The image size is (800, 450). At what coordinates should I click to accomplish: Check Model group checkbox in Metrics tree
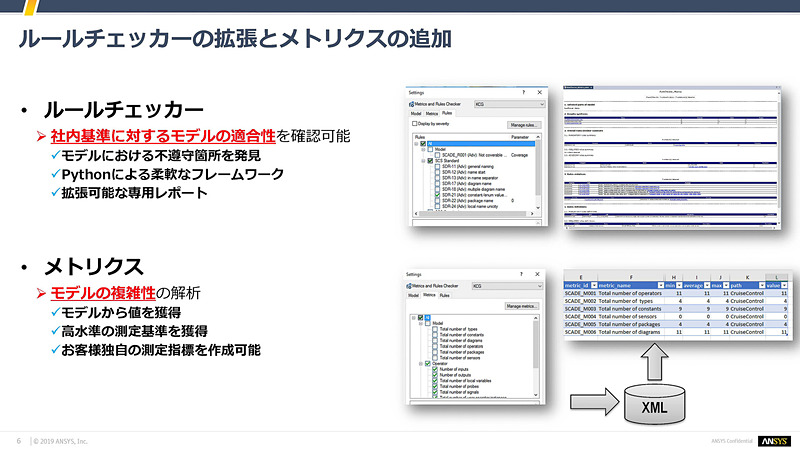428,323
